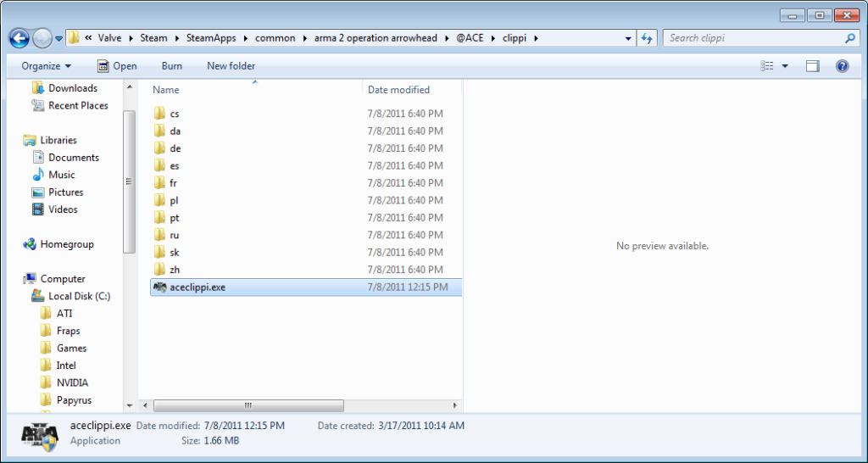Click arma 2 operation arrowhead breadcrumb

(x=376, y=38)
